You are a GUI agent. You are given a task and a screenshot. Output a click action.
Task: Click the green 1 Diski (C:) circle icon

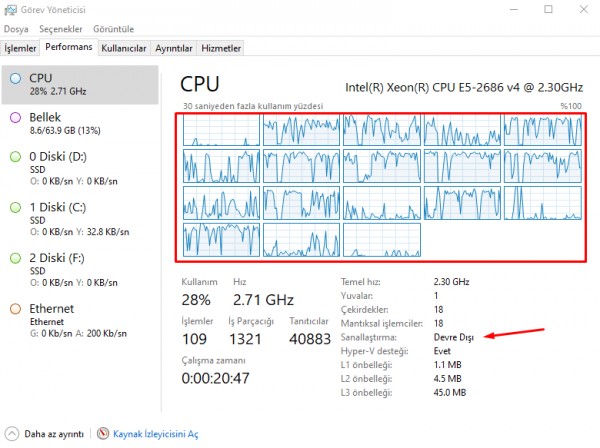tap(15, 207)
